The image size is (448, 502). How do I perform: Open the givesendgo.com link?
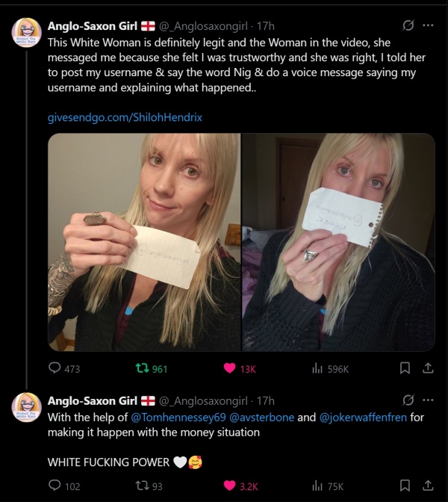click(x=125, y=117)
